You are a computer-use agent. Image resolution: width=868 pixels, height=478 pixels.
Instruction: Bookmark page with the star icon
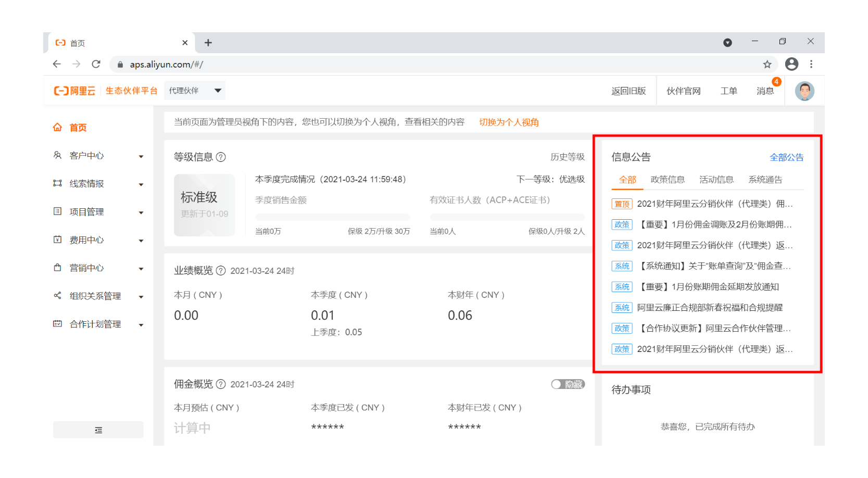[767, 64]
